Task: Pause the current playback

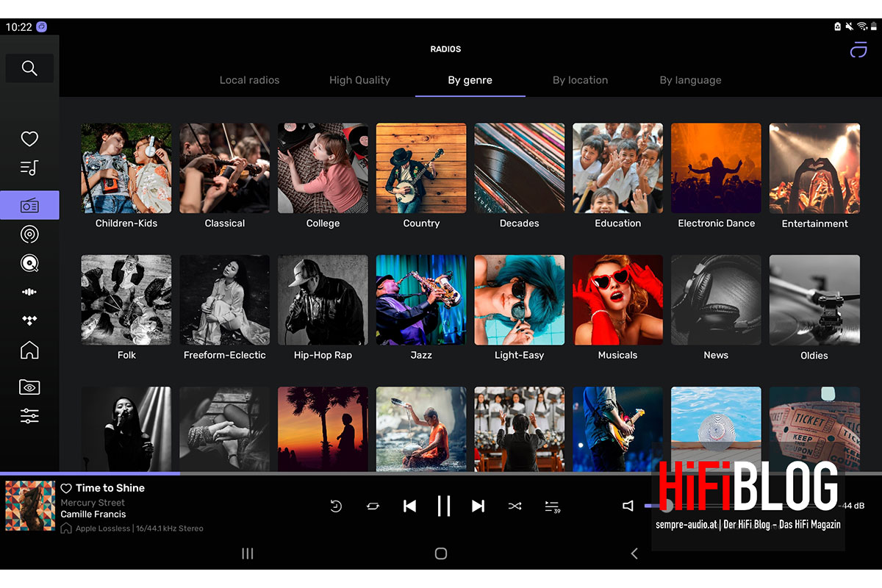Action: 444,506
